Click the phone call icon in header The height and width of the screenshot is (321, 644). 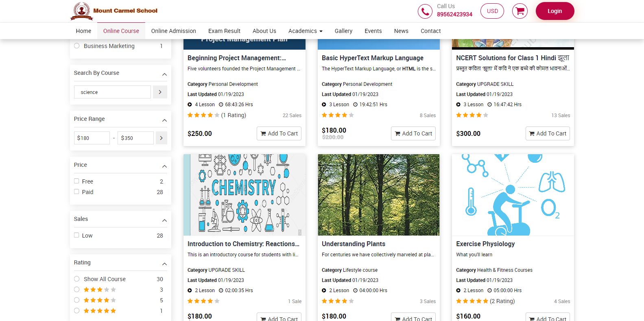coord(425,11)
